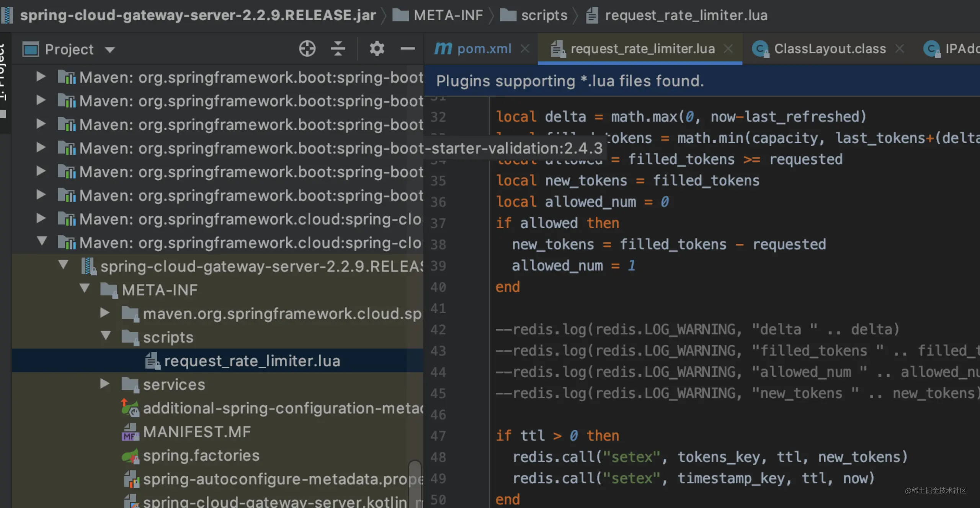Expand the maven.org.springframework.cloud folder
The image size is (980, 508).
pyautogui.click(x=105, y=312)
